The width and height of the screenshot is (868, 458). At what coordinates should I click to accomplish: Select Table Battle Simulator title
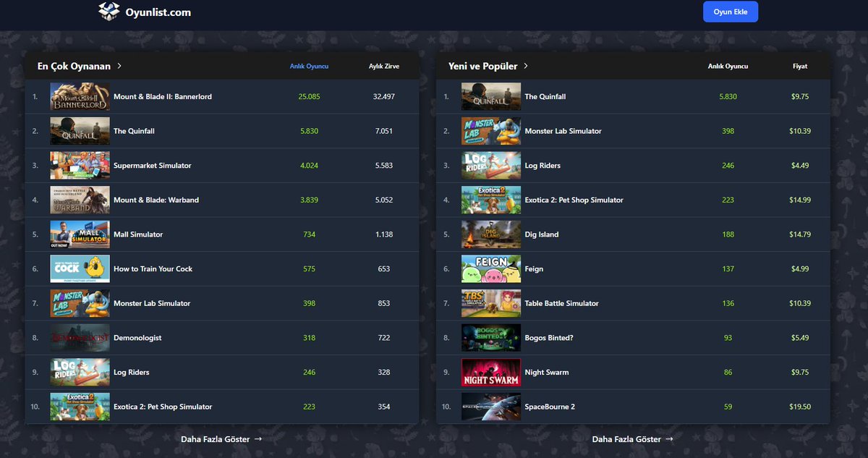click(562, 303)
